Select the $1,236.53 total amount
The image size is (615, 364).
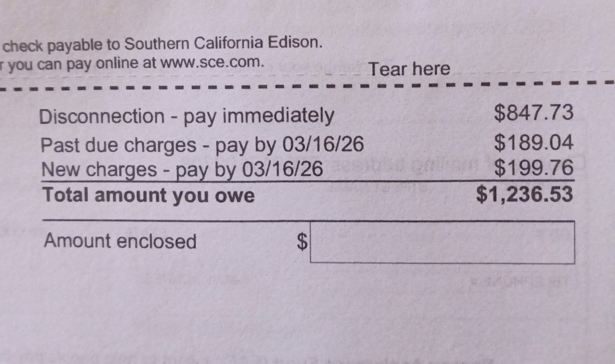[524, 194]
